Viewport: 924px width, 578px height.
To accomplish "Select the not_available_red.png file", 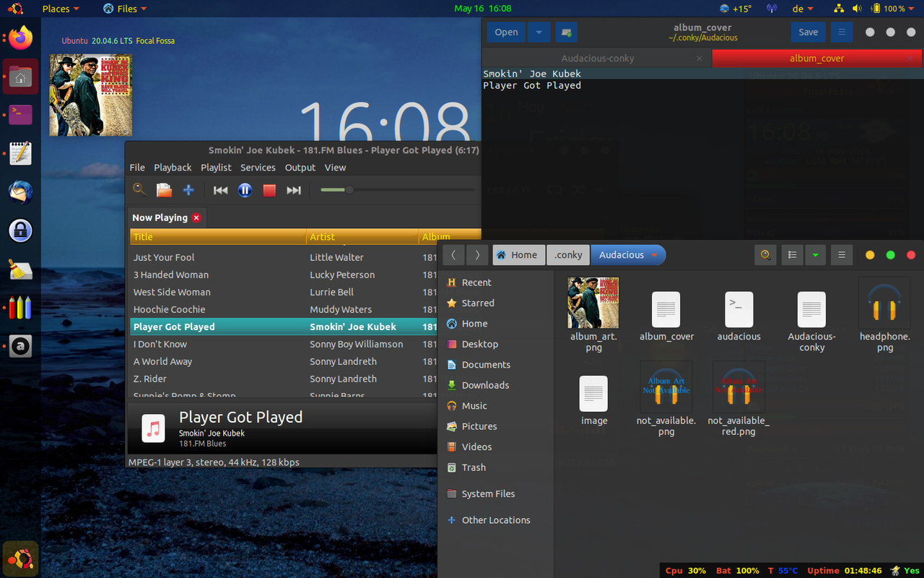I will (x=738, y=399).
